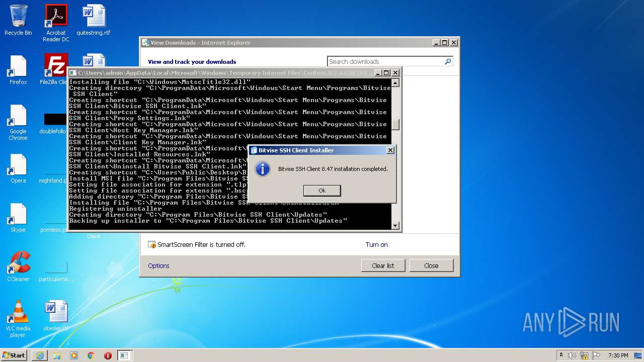Viewport: 644px width, 362px height.
Task: Open Chrome from taskbar
Action: [91, 355]
